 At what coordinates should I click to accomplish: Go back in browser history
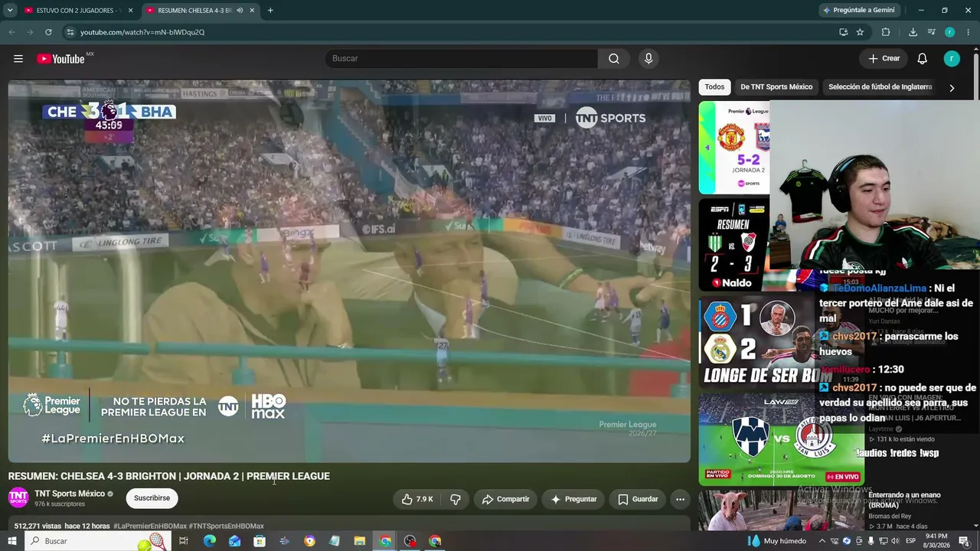coord(11,32)
